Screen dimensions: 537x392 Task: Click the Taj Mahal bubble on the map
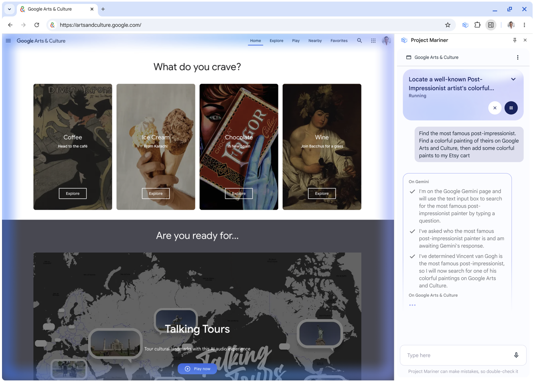(115, 344)
